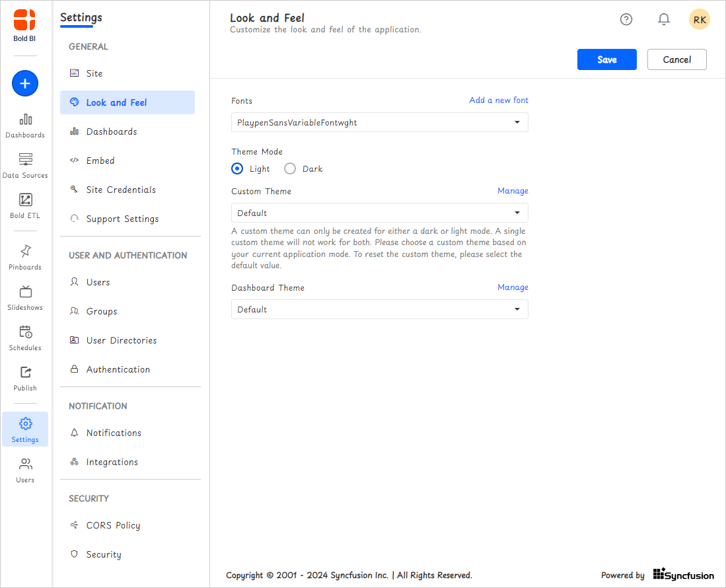Click the blue plus create button

pos(24,83)
